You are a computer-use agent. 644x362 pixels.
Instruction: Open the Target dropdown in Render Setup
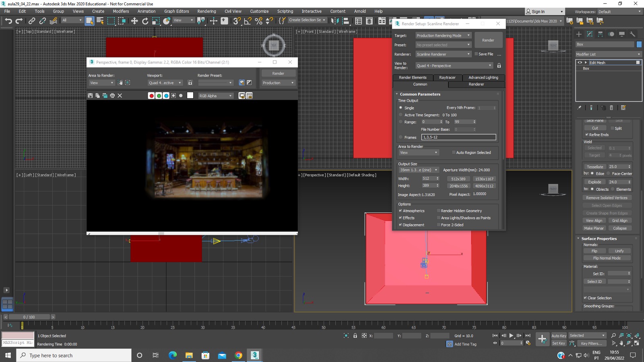tap(443, 35)
